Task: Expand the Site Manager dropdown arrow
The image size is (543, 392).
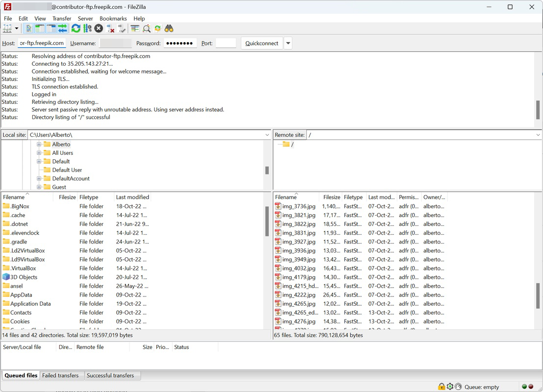Action: pos(16,28)
